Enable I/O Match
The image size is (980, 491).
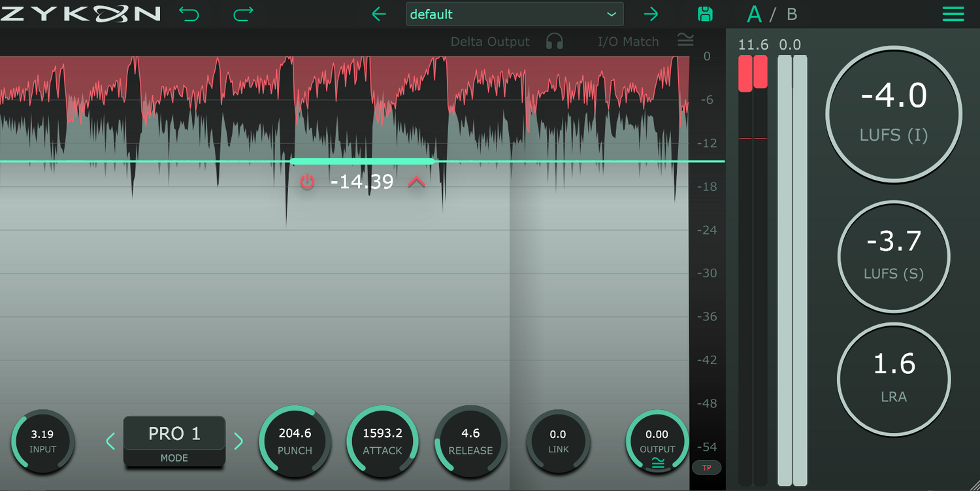[x=685, y=41]
